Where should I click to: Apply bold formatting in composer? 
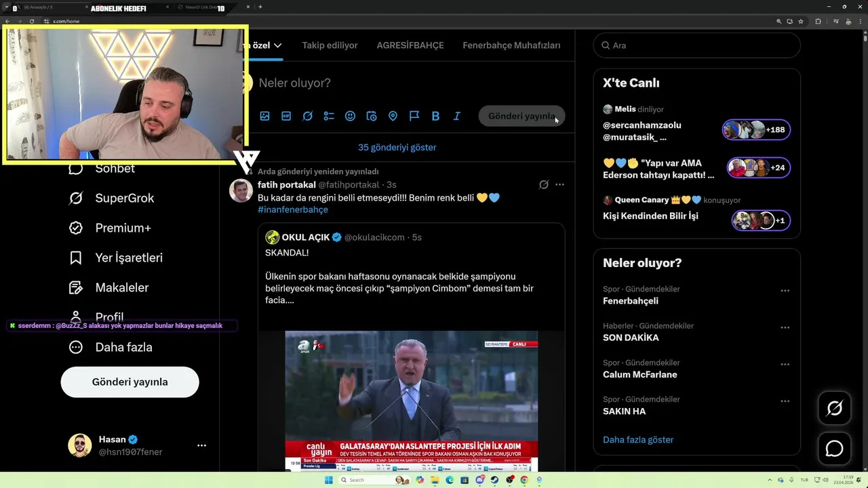coord(435,116)
